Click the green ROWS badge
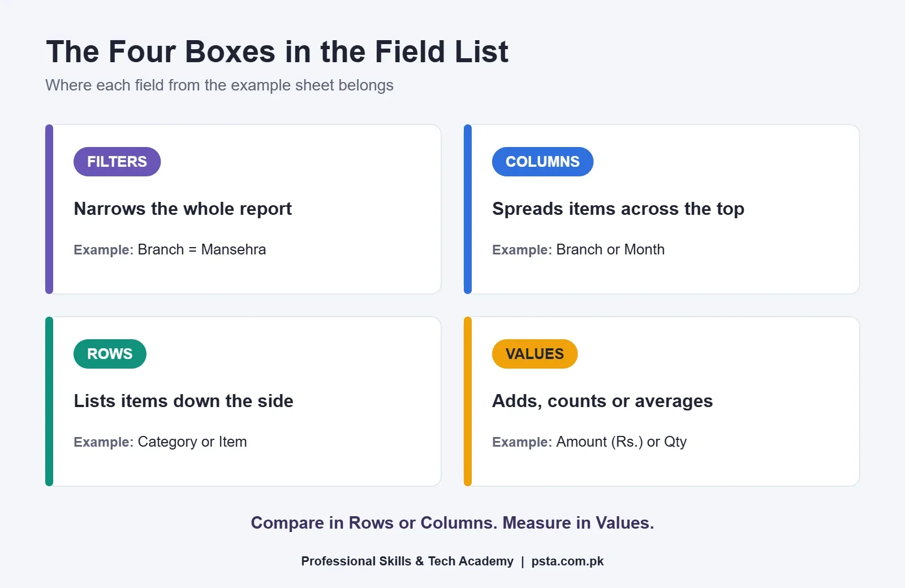The image size is (905, 588). point(110,354)
